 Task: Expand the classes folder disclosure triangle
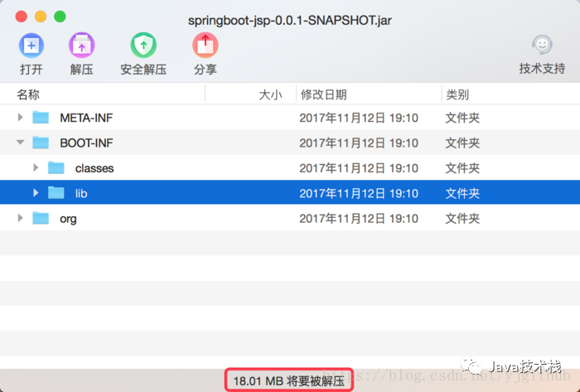(36, 168)
